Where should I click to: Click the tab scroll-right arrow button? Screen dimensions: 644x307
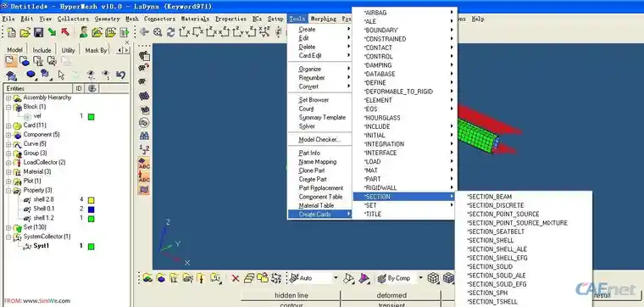(126, 50)
